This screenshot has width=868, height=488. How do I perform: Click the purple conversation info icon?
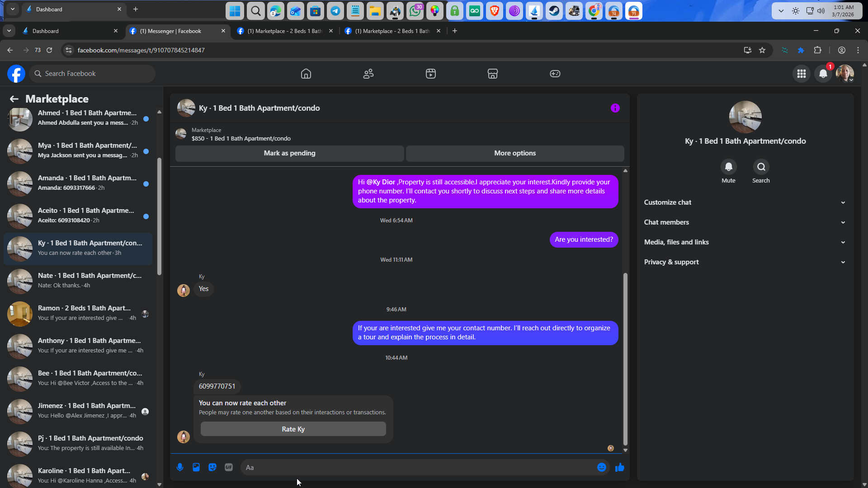tap(615, 108)
